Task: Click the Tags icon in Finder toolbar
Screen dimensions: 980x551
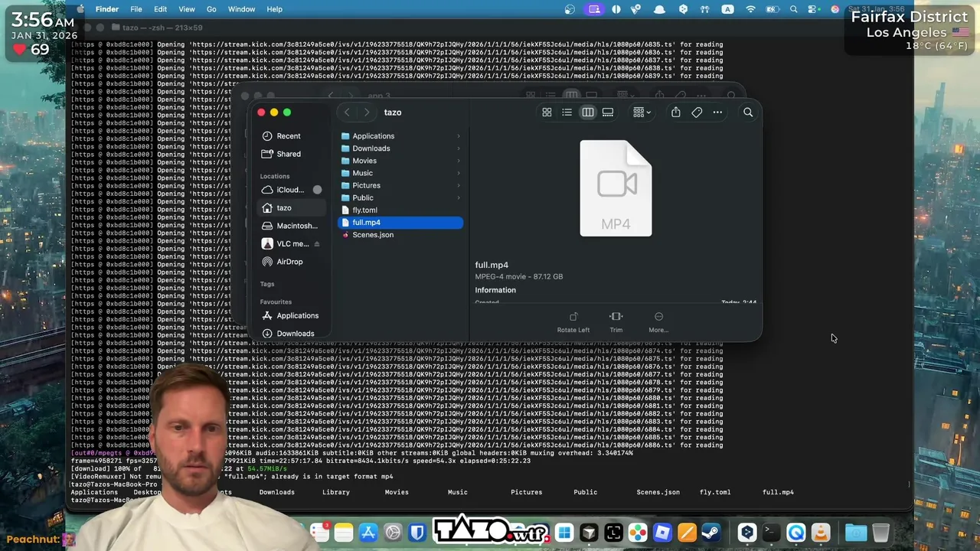Action: click(x=697, y=112)
